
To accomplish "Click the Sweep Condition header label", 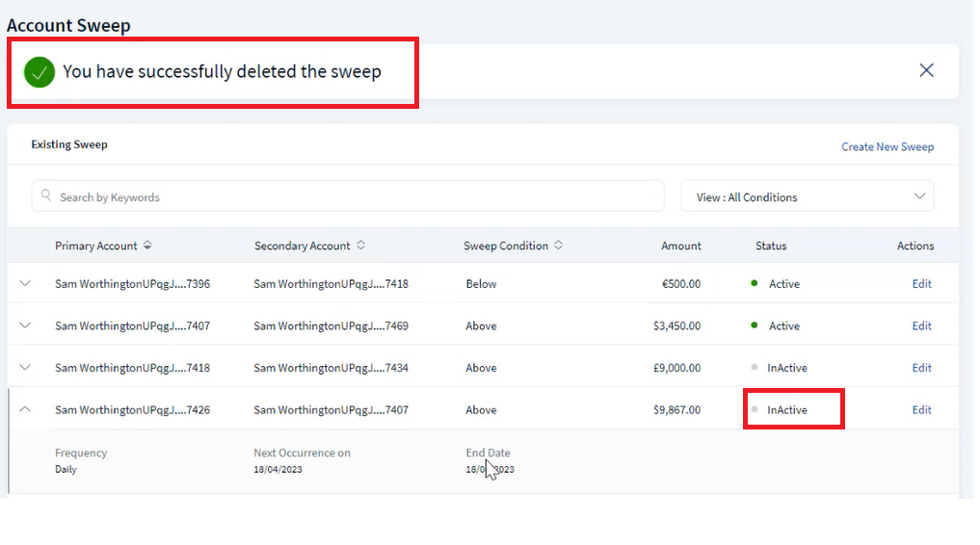I will [506, 246].
